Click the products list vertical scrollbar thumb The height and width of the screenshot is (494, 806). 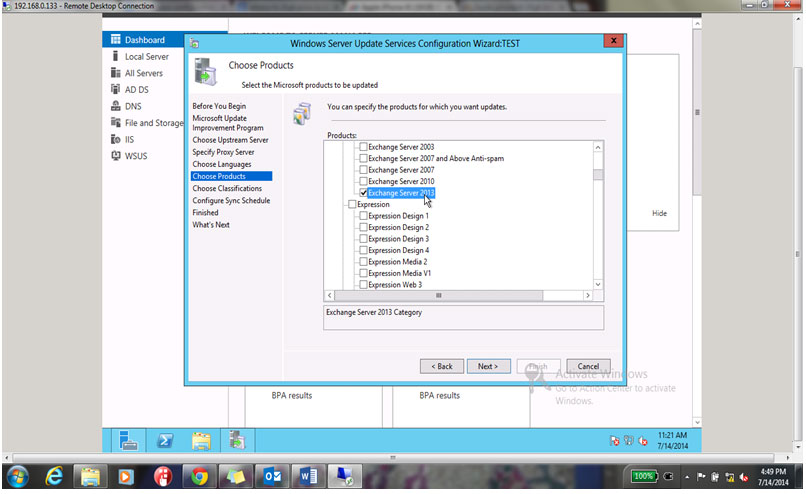pos(598,175)
